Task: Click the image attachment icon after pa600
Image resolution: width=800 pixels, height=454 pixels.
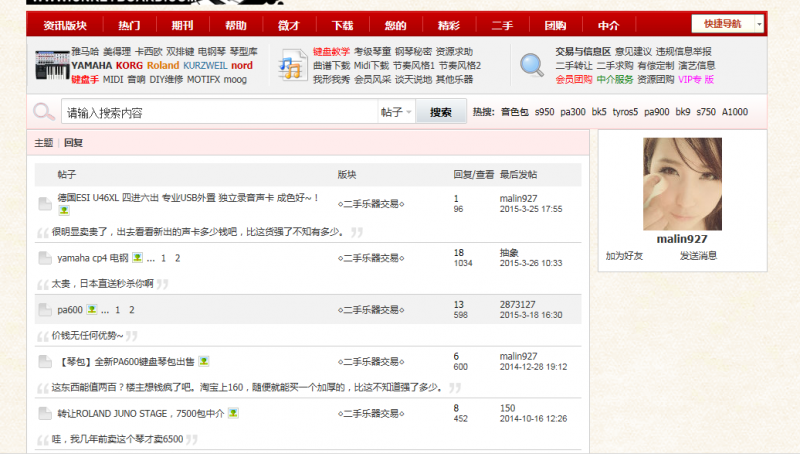Action: [x=91, y=309]
